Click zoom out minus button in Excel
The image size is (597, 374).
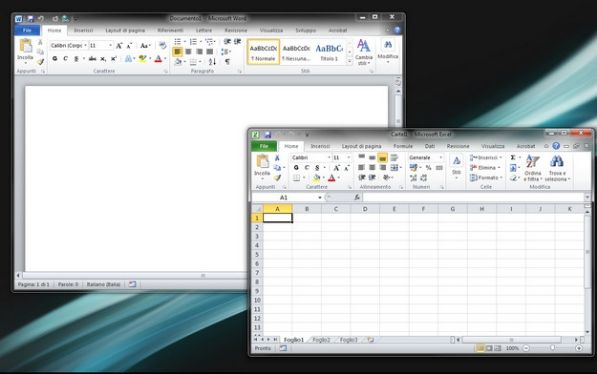point(526,348)
